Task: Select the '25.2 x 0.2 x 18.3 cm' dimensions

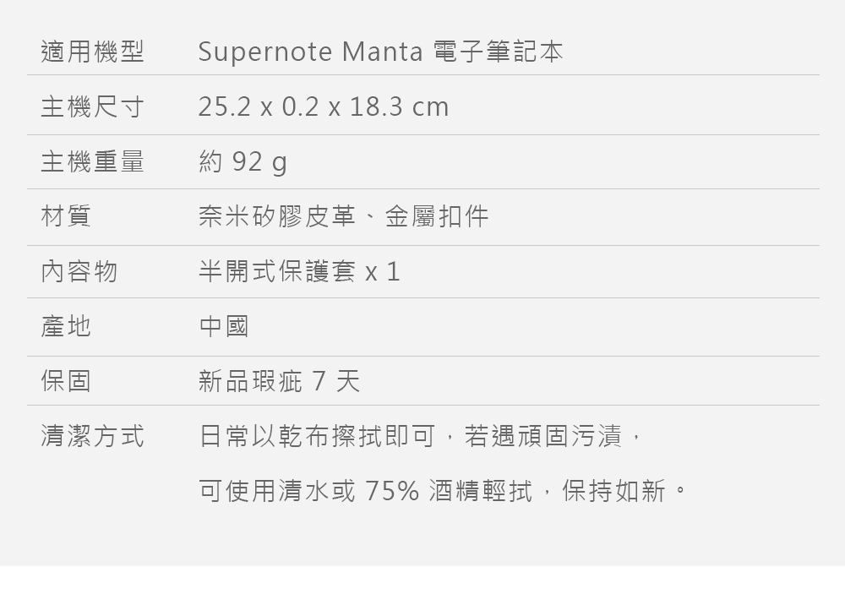Action: pyautogui.click(x=323, y=107)
